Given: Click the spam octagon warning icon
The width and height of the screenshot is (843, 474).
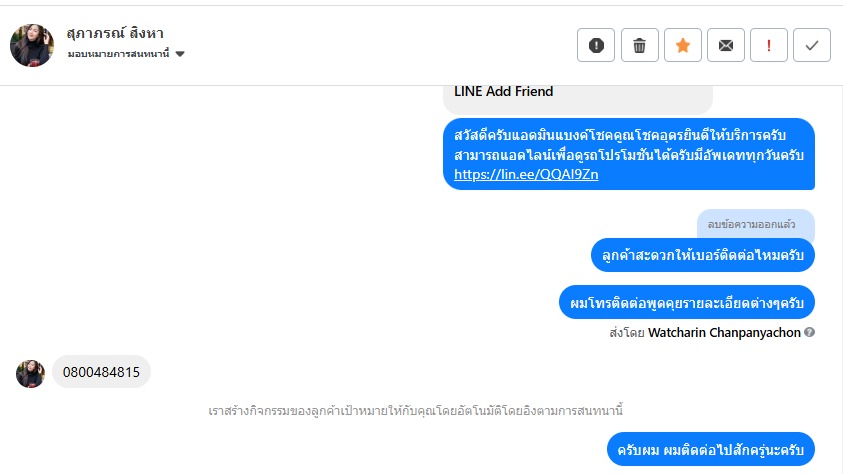Looking at the screenshot, I should click(596, 45).
